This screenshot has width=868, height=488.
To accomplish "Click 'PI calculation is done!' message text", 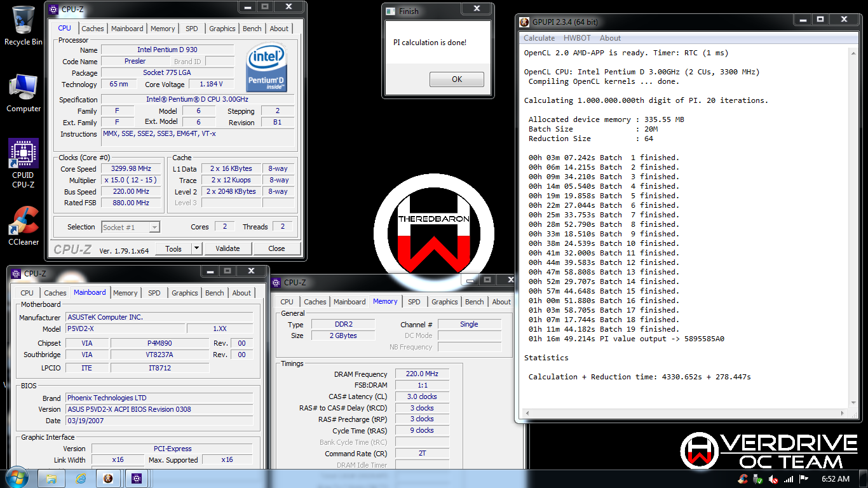I will coord(430,43).
